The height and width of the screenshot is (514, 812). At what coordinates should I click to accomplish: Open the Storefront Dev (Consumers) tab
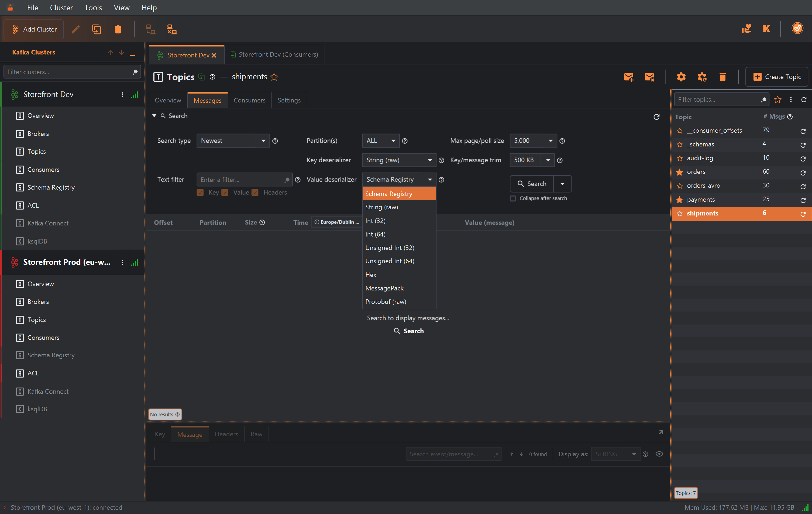(x=274, y=55)
